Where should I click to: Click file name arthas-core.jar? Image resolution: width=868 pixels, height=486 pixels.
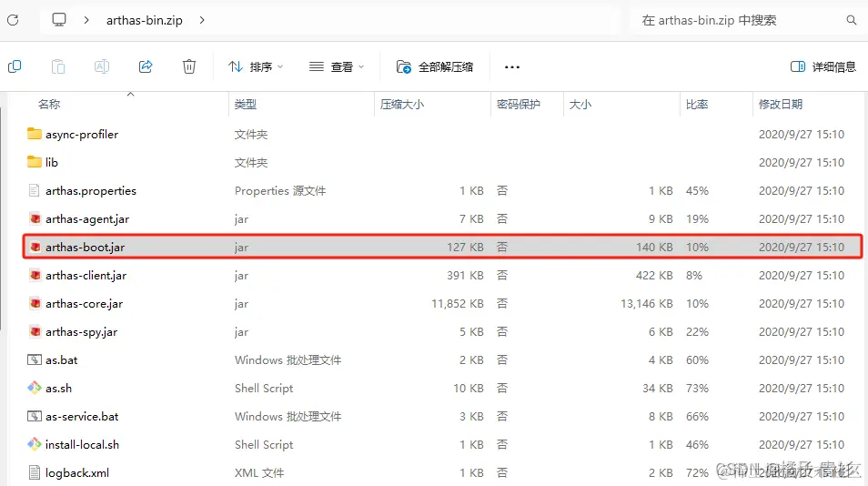click(84, 304)
